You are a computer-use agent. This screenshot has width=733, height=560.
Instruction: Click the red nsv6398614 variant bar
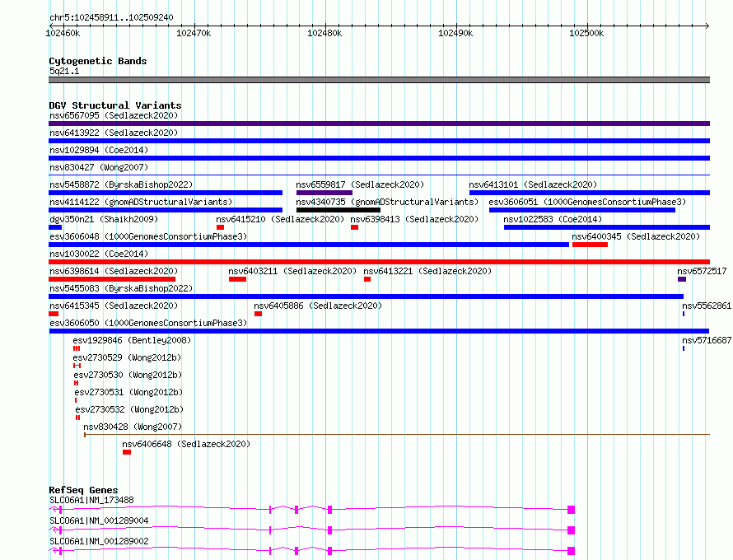tap(112, 279)
